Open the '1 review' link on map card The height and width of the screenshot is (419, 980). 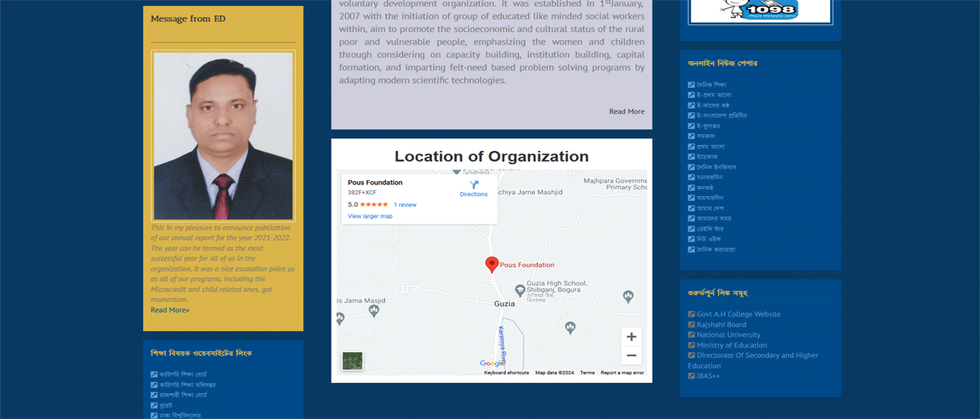click(x=405, y=204)
